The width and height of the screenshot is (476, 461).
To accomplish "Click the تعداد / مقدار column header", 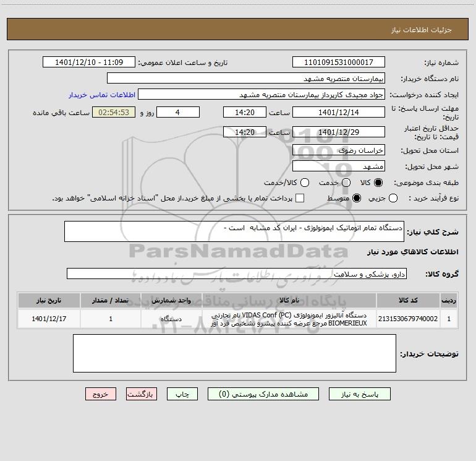I will point(111,300).
